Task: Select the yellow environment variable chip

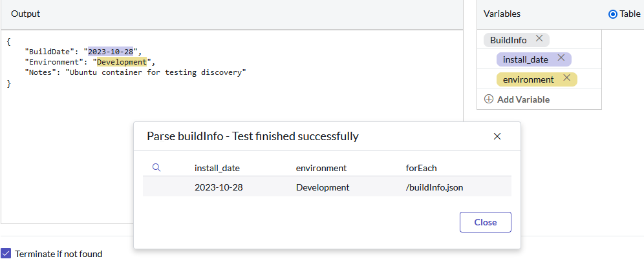Action: [x=528, y=79]
